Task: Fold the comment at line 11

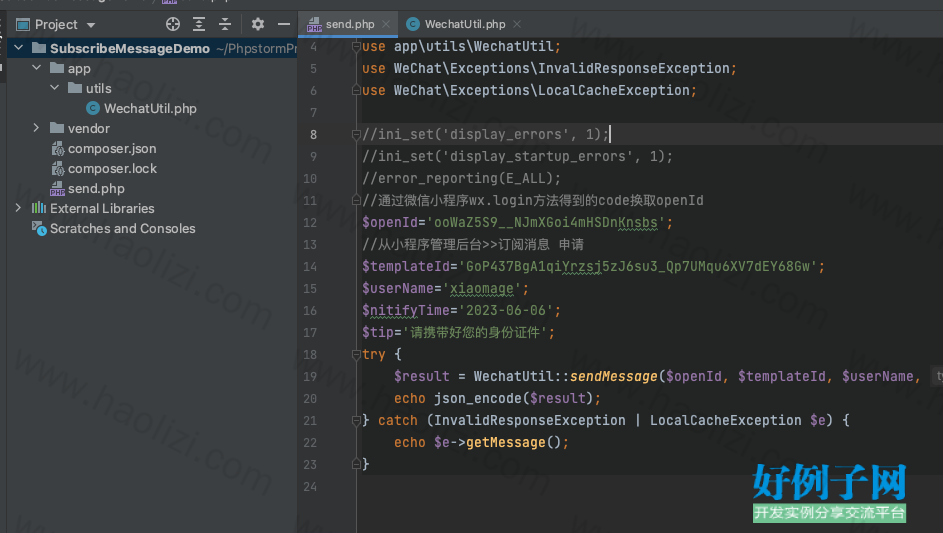Action: click(356, 200)
